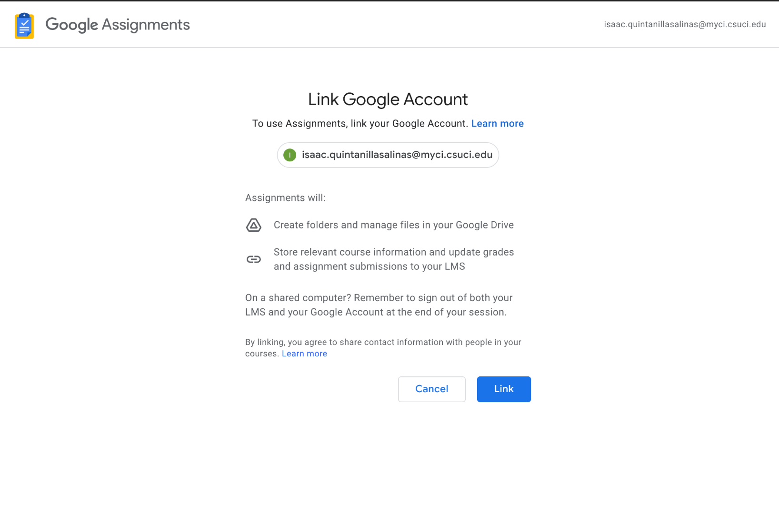The image size is (779, 532).
Task: Click the "Assignments will:" label
Action: tap(285, 198)
